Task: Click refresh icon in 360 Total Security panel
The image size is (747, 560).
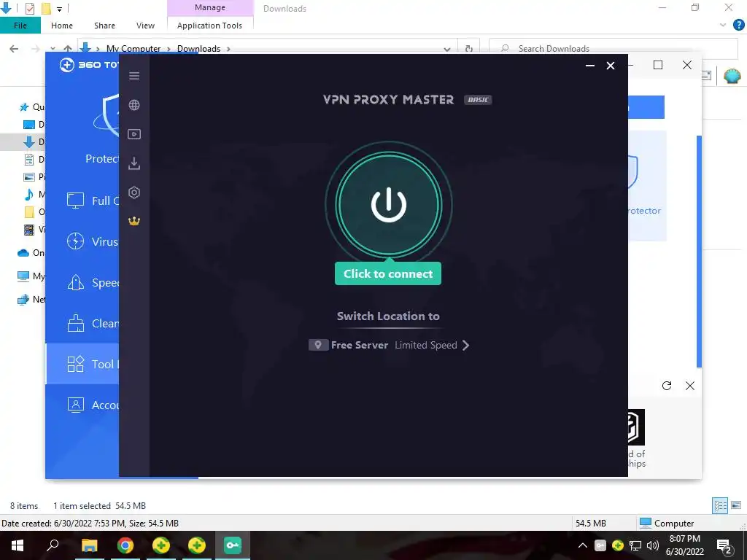Action: pyautogui.click(x=667, y=386)
